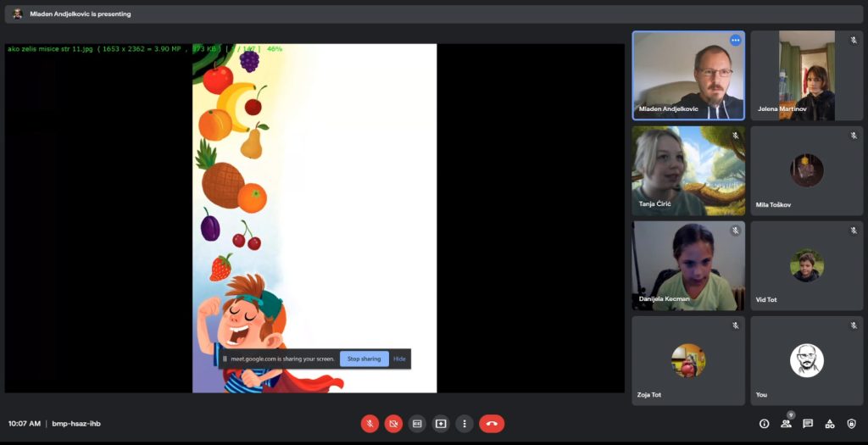Hide the screen sharing notification bar
This screenshot has width=868, height=445.
(400, 359)
